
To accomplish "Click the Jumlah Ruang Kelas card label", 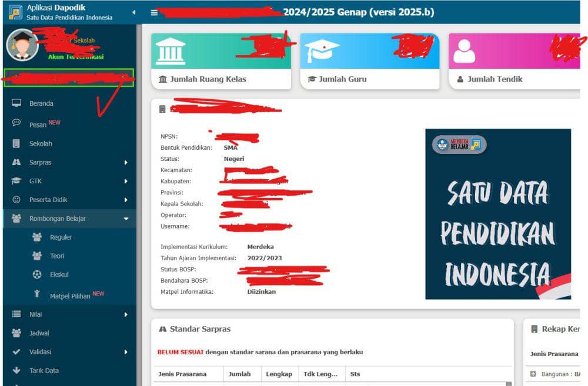I will point(208,79).
